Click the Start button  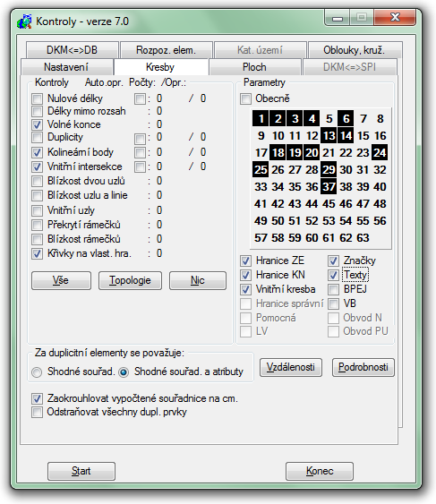81,471
